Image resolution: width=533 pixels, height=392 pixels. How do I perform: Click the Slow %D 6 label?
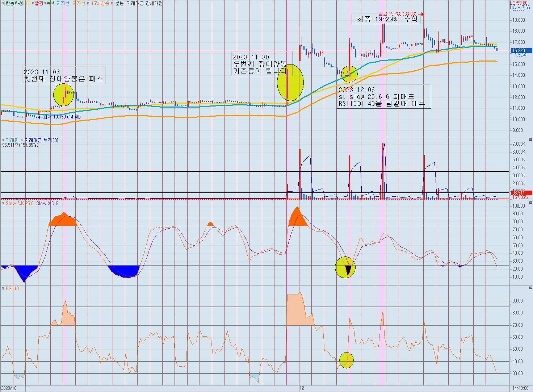point(47,203)
